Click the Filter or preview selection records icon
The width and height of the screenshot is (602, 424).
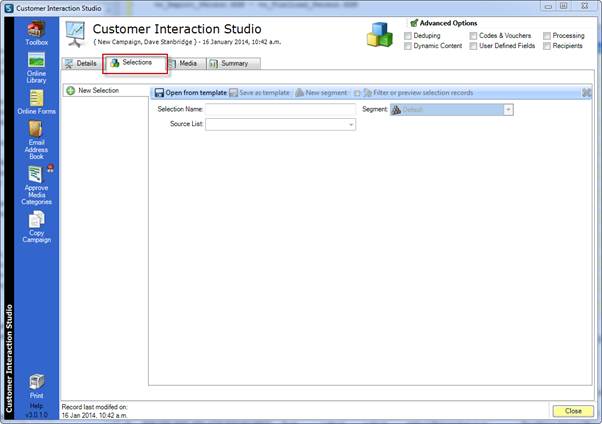pyautogui.click(x=368, y=93)
